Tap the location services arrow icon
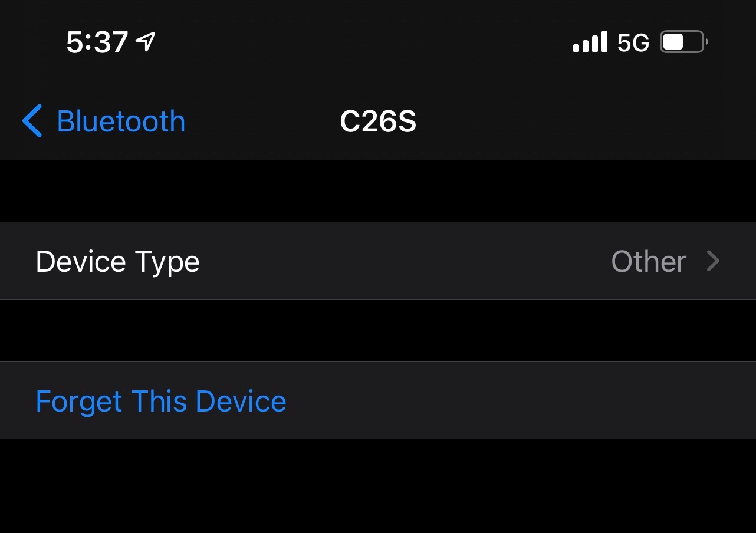This screenshot has height=533, width=756. 146,42
